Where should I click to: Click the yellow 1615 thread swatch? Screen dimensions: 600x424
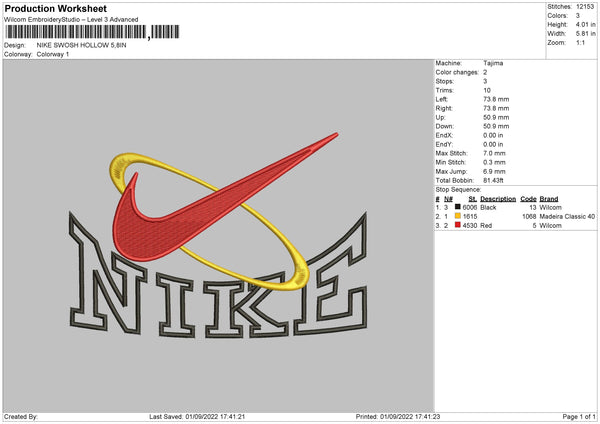point(458,216)
